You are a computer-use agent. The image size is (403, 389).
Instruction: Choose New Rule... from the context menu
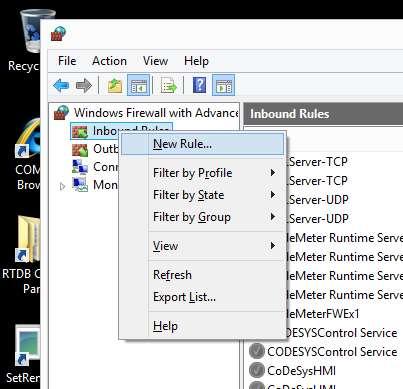(203, 144)
